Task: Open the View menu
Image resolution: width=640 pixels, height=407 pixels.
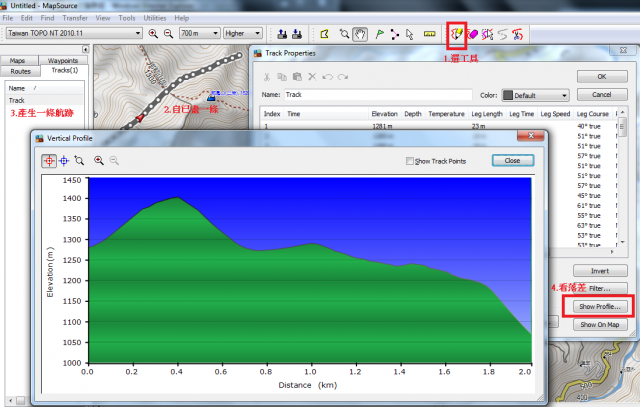Action: point(103,18)
